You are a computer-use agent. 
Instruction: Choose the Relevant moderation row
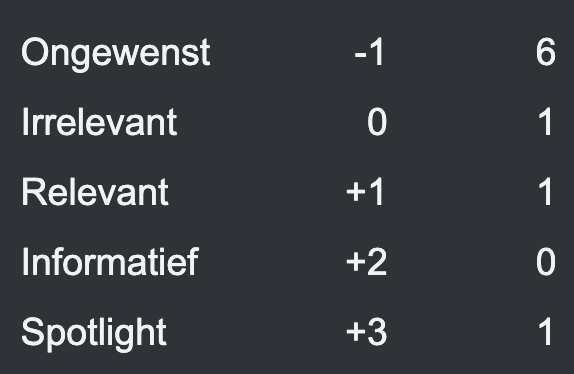pyautogui.click(x=287, y=192)
